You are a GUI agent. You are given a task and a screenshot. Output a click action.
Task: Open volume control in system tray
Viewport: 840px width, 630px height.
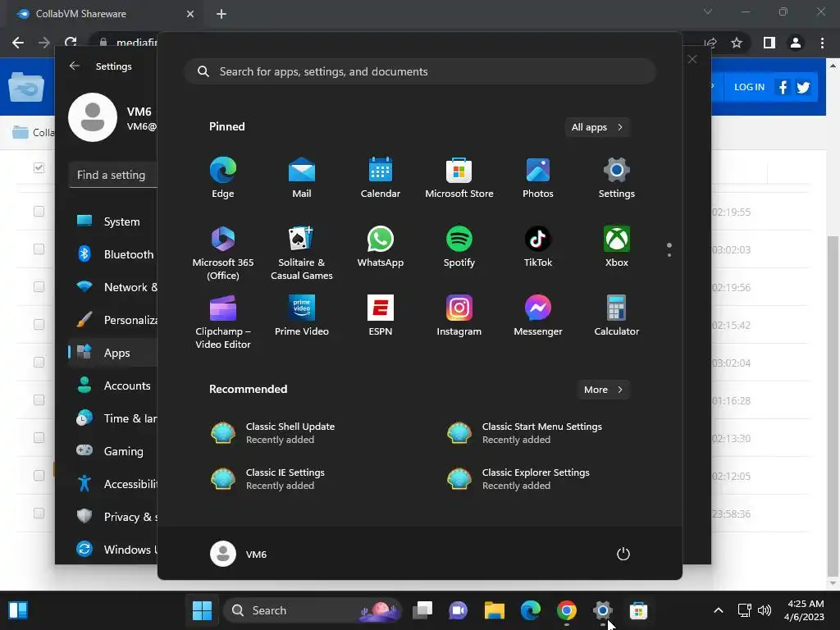tap(765, 610)
